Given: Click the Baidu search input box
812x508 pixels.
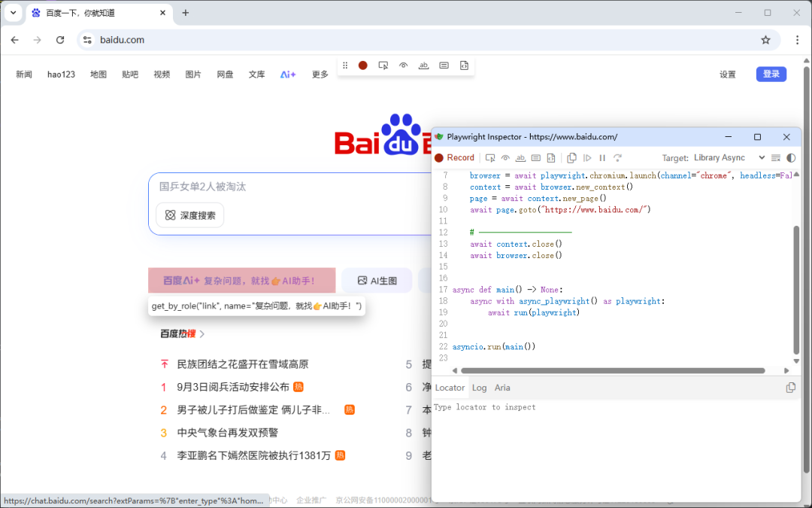Looking at the screenshot, I should pyautogui.click(x=290, y=187).
